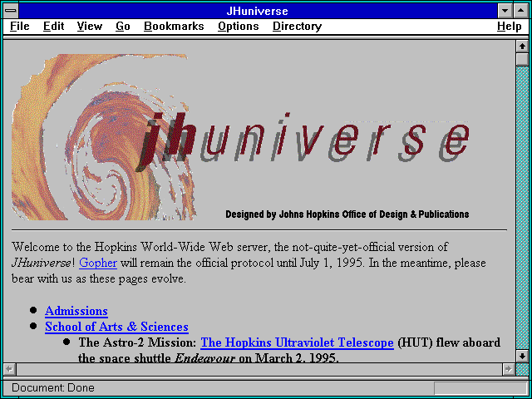Click the 'Document: Done' status text
This screenshot has height=399, width=532.
53,388
